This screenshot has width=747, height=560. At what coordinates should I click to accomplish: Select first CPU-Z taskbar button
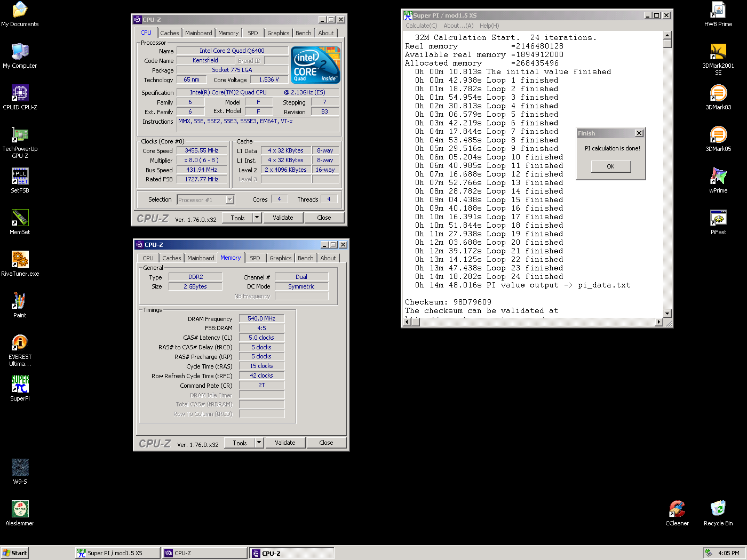pos(205,553)
